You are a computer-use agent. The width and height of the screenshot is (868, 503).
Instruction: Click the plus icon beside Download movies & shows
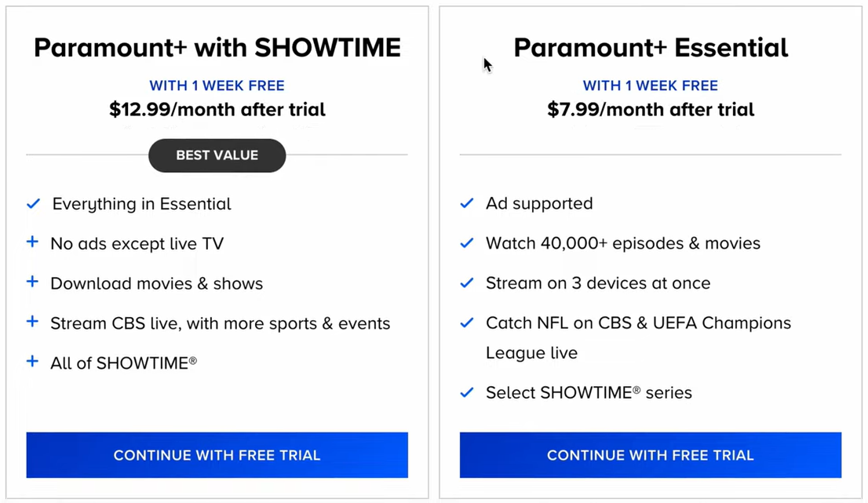click(x=33, y=283)
